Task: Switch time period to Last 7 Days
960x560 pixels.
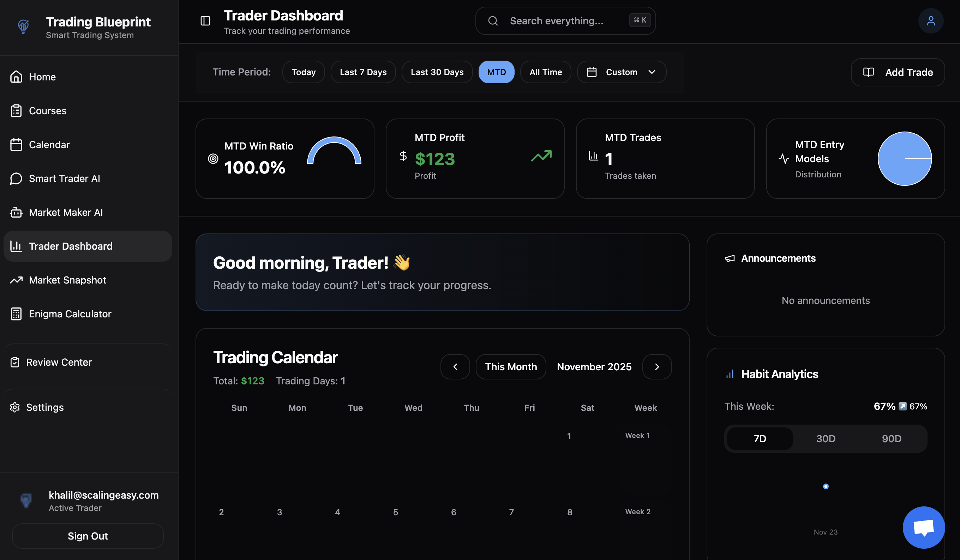Action: point(363,72)
